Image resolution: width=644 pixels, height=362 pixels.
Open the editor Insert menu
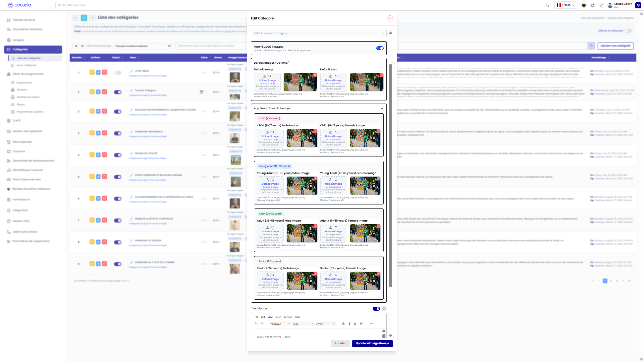click(x=278, y=317)
